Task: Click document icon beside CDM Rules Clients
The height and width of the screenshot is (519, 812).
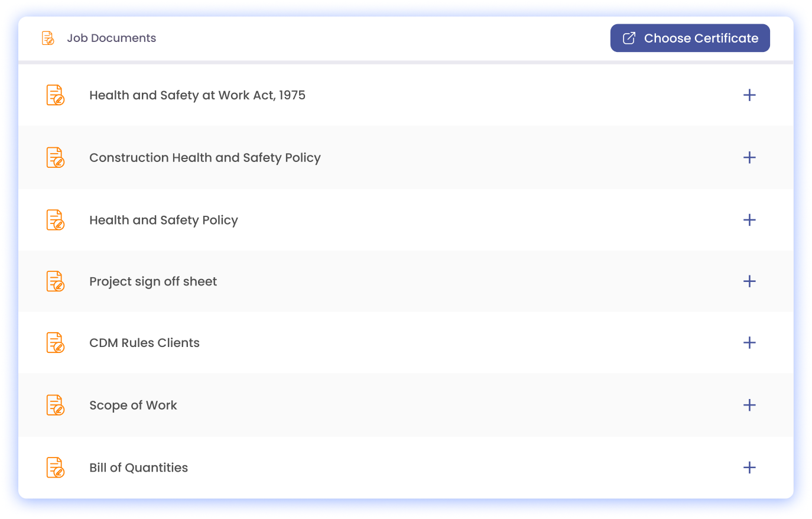Action: click(x=55, y=343)
